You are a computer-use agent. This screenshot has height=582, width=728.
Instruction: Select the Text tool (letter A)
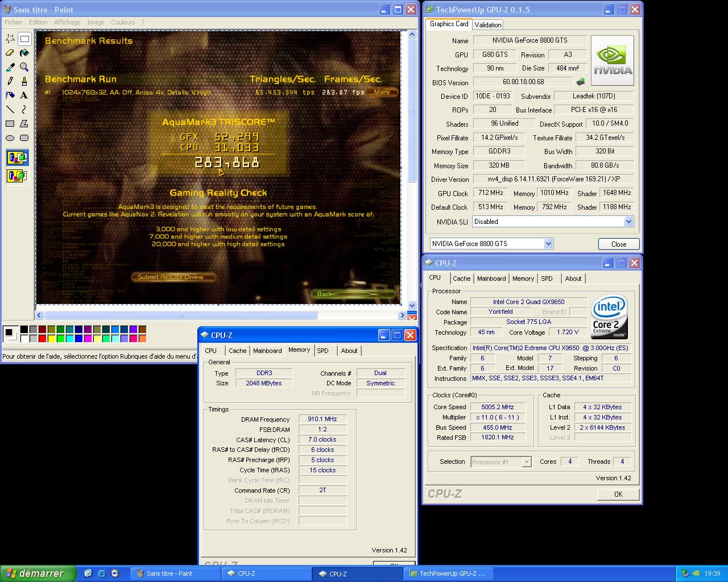click(x=24, y=95)
